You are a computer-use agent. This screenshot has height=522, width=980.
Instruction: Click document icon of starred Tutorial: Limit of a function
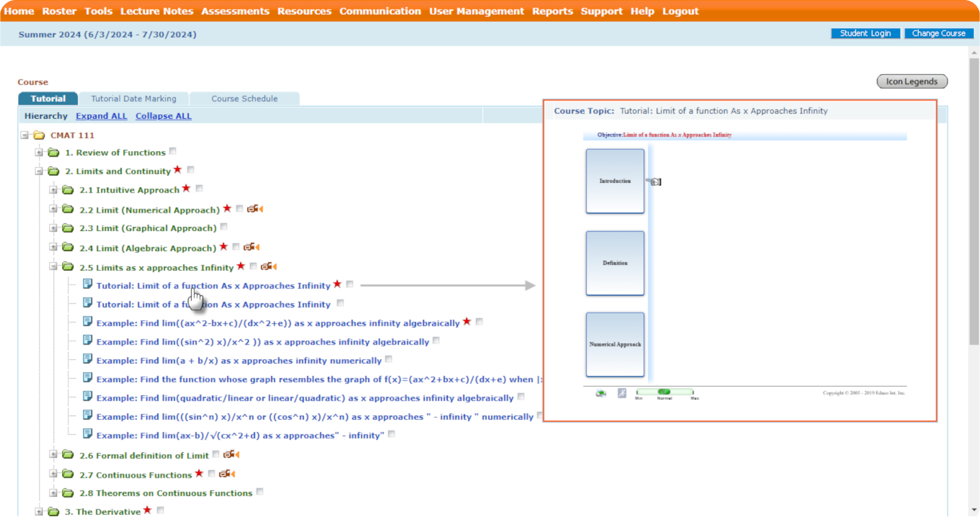(88, 284)
